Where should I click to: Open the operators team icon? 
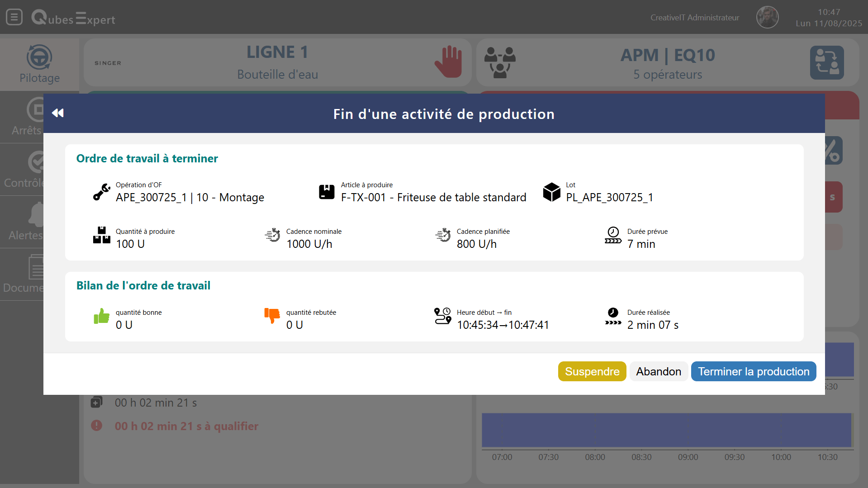click(500, 62)
